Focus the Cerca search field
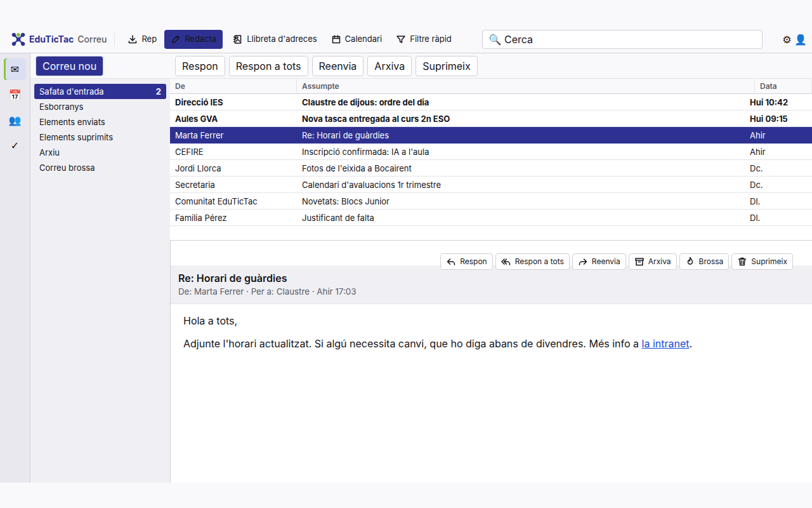Screen dimensions: 812x508 pyautogui.click(x=622, y=39)
